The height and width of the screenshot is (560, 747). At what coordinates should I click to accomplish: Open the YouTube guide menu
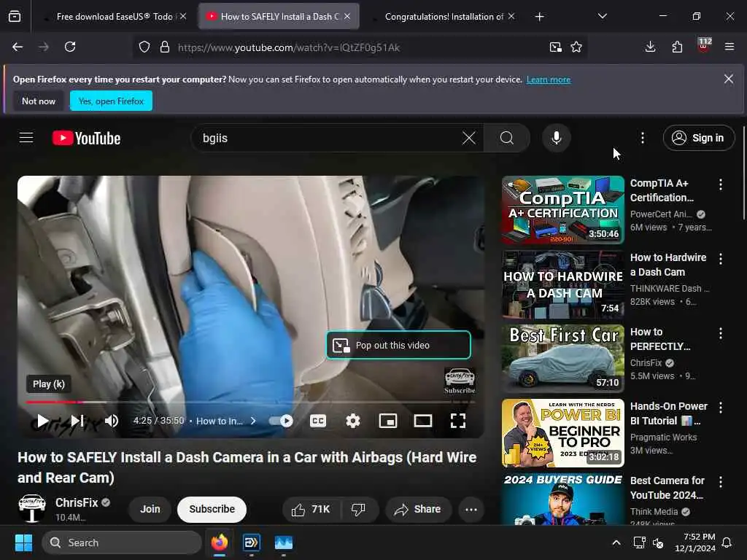coord(26,138)
